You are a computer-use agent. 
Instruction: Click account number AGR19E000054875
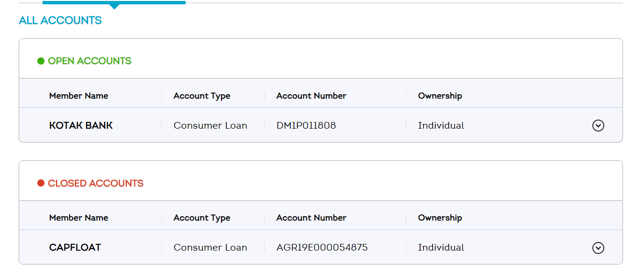coord(322,248)
